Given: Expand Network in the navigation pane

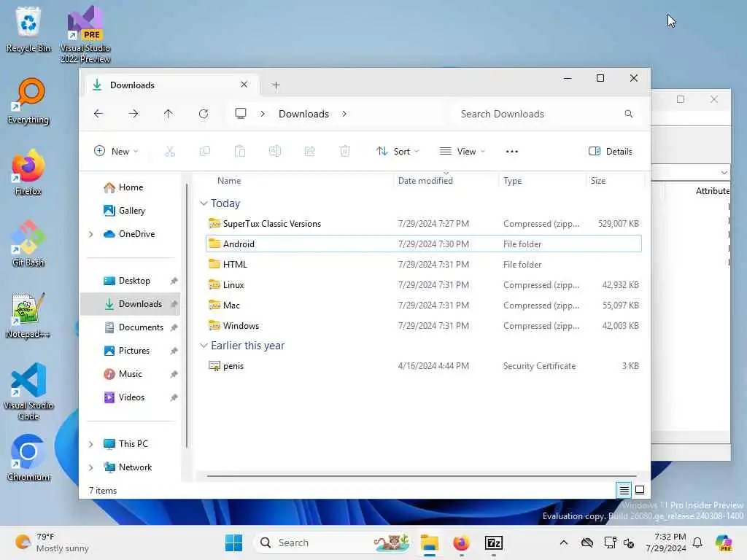Looking at the screenshot, I should click(x=91, y=467).
